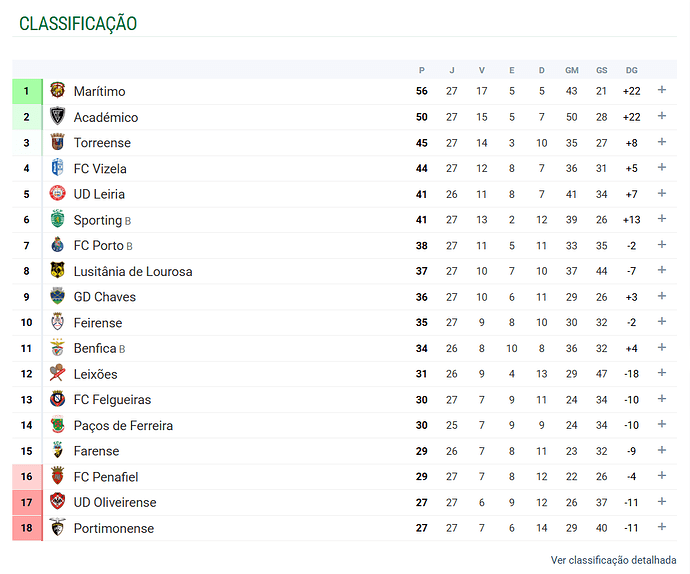Expand UD Leiria row details
The height and width of the screenshot is (574, 690).
(x=662, y=194)
